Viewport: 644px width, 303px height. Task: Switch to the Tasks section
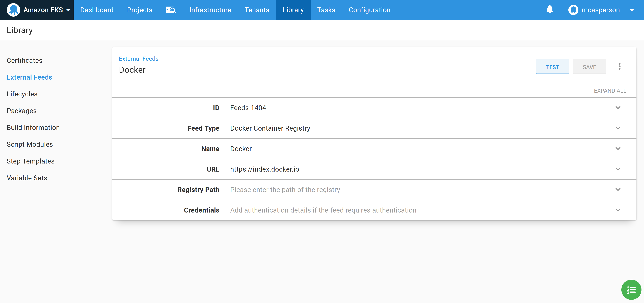tap(326, 10)
